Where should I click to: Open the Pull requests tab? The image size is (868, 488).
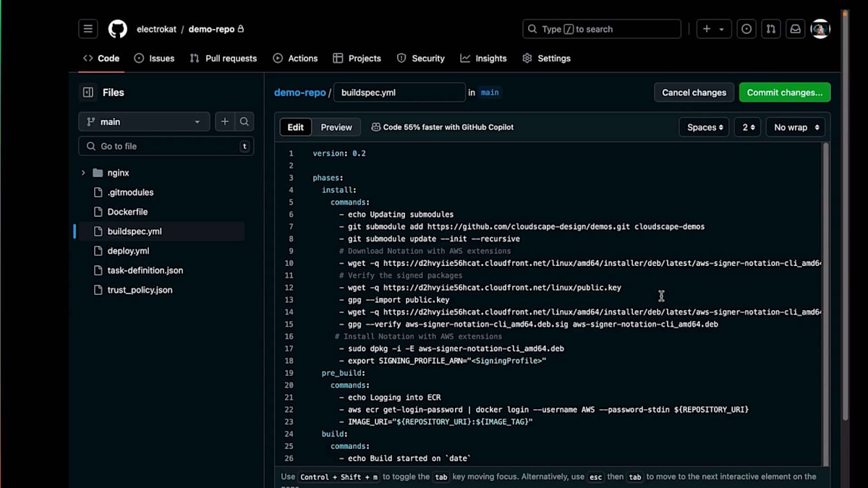[223, 59]
